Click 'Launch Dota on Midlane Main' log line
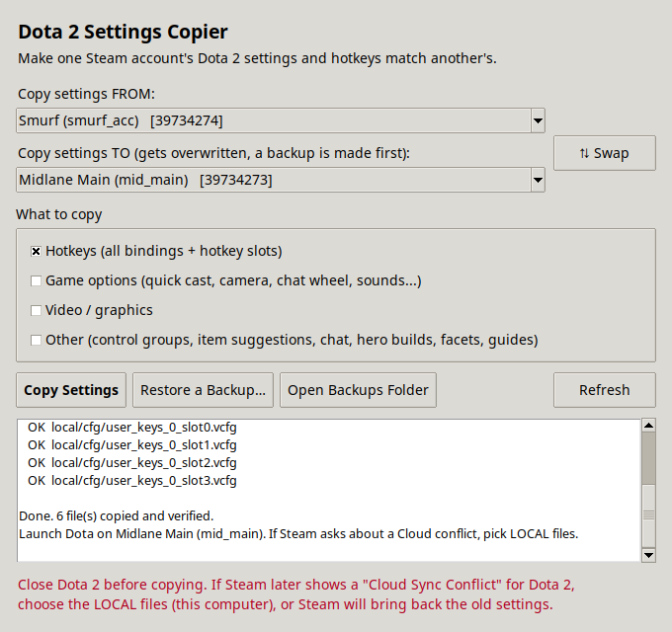This screenshot has width=672, height=632. [298, 534]
